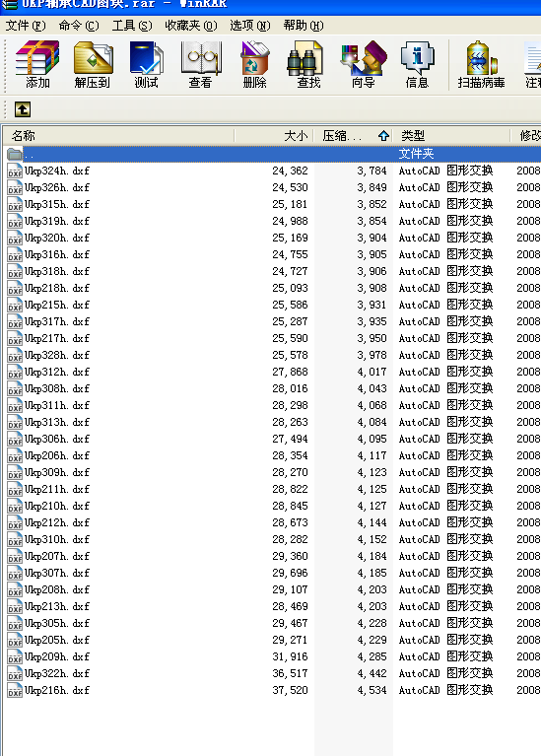Click DXF icon of Ukp218h.dxf

point(15,289)
